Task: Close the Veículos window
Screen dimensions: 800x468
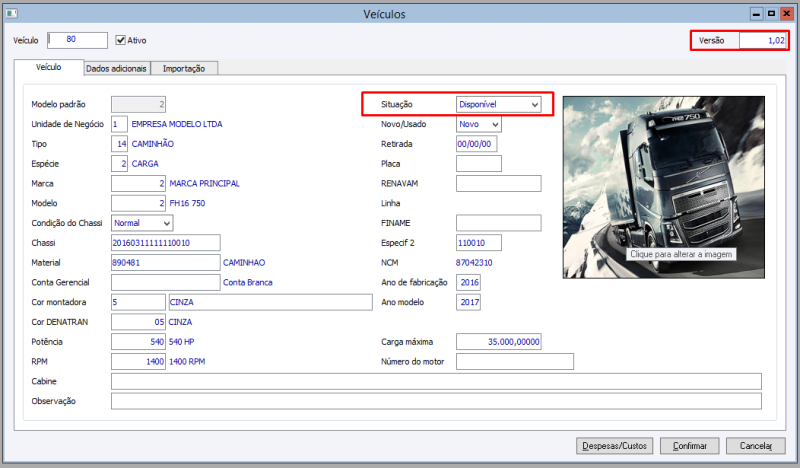Action: coord(787,14)
